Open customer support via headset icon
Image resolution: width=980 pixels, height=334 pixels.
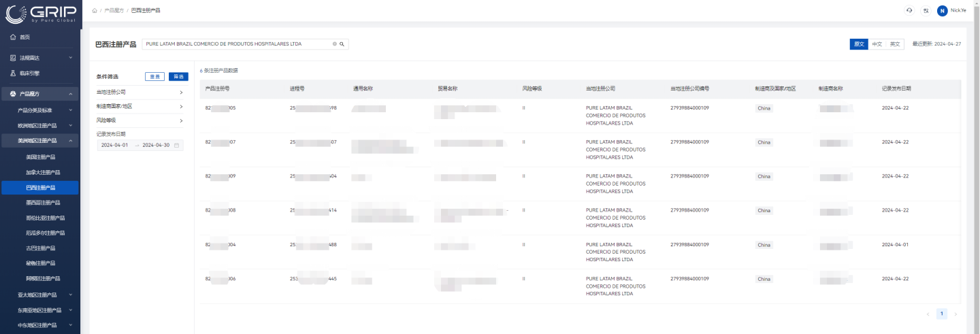[909, 10]
